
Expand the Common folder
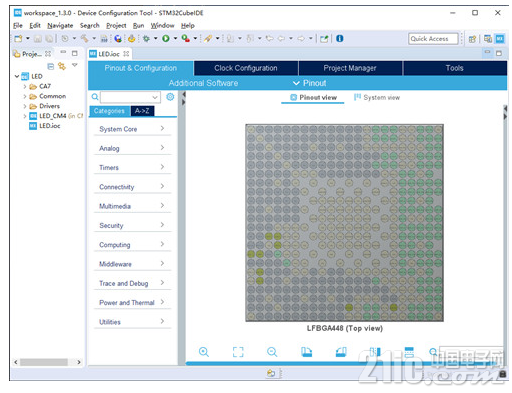click(x=25, y=96)
